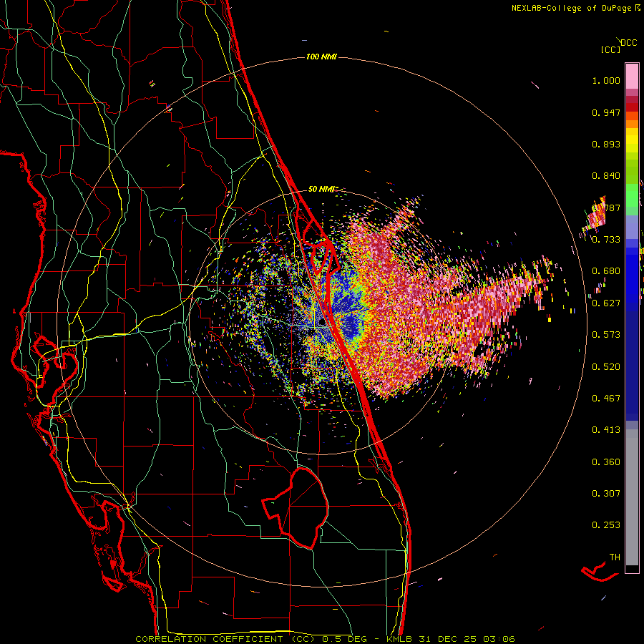This screenshot has height=644, width=644.
Task: Pick the bright blue segment of color bar
Action: tap(632, 275)
